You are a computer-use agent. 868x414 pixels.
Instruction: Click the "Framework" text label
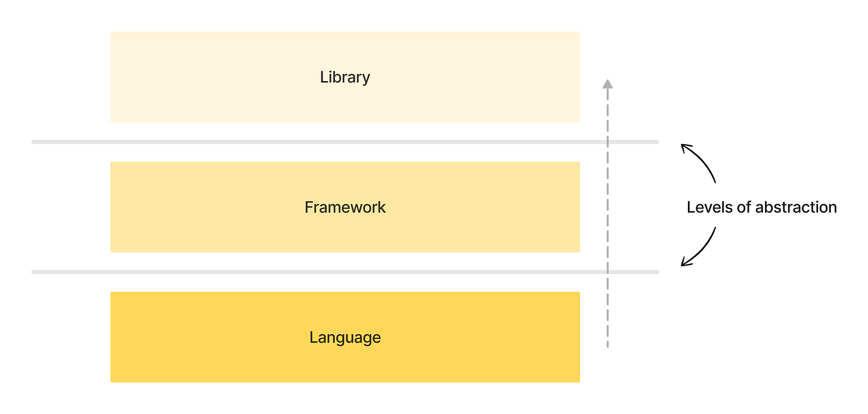(x=345, y=207)
